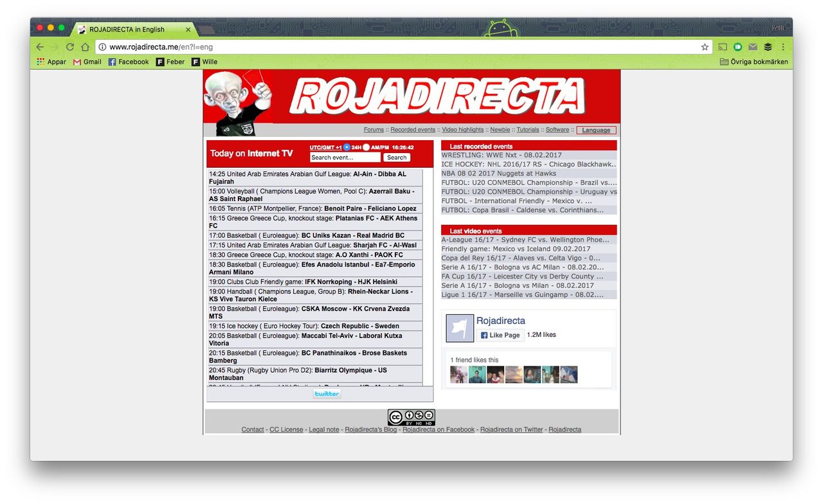Select the AM/PM time format radio
This screenshot has width=823, height=504.
[366, 147]
